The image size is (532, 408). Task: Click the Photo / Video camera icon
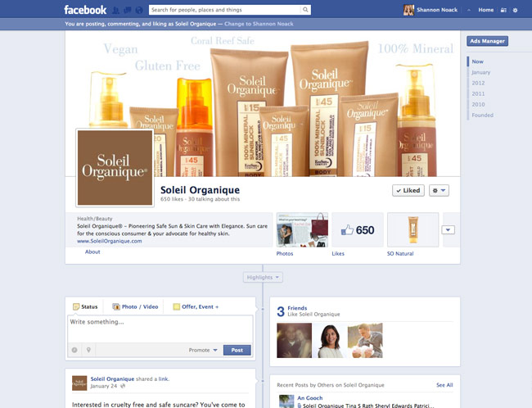point(116,306)
